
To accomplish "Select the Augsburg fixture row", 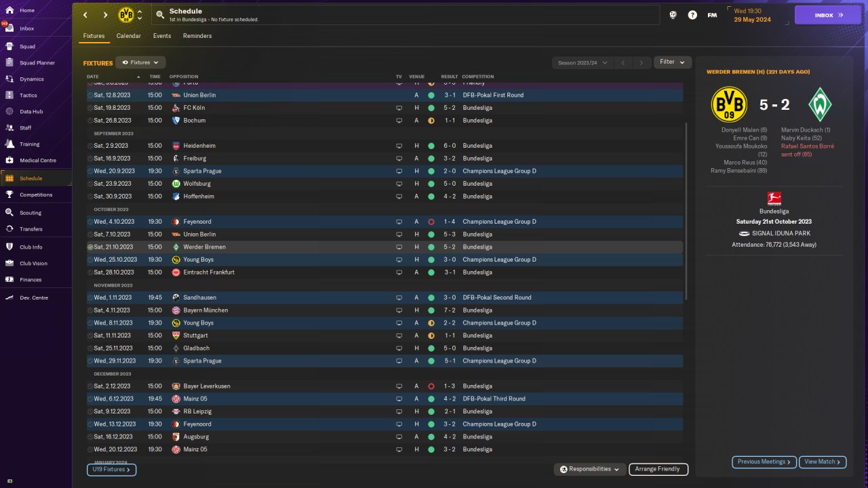I will click(384, 437).
